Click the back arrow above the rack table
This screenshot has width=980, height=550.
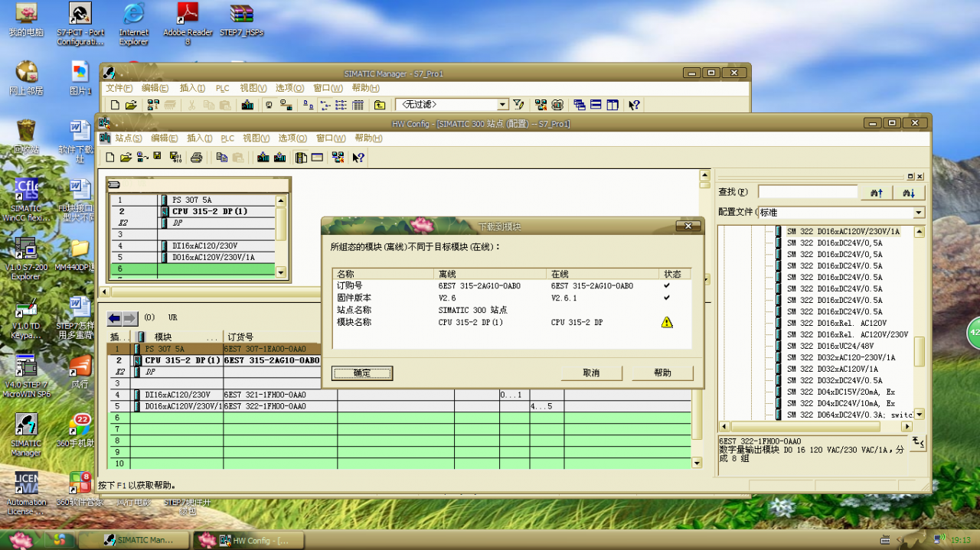click(114, 317)
